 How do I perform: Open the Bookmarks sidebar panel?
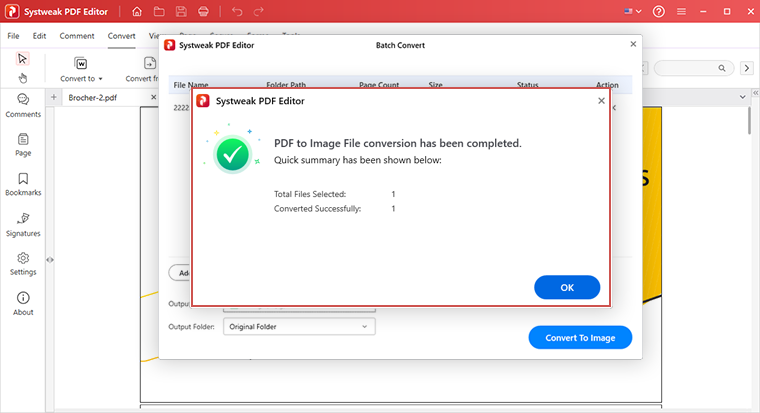[x=23, y=184]
